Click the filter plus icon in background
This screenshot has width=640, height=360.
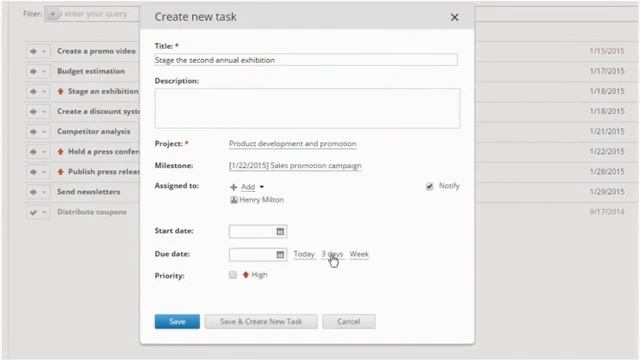coord(53,14)
